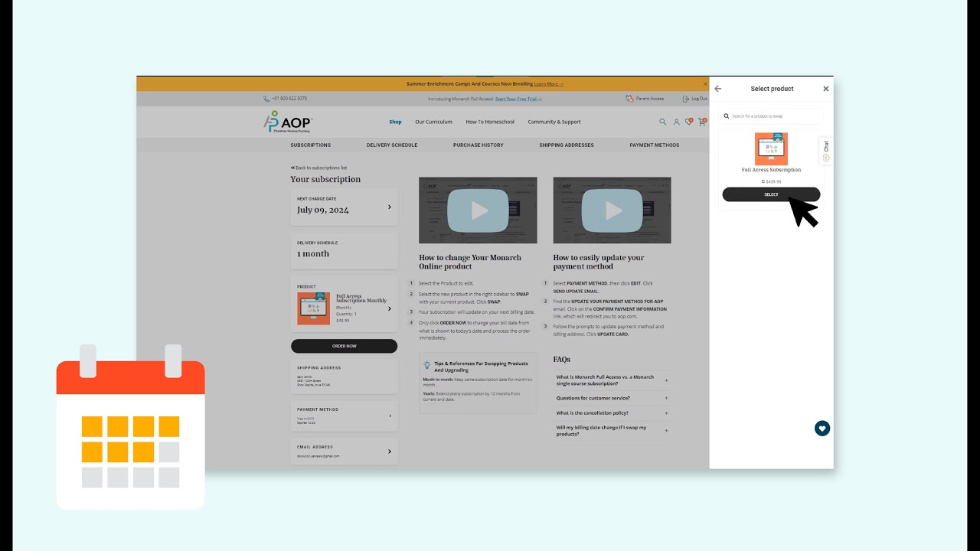Open the shopping cart icon
This screenshot has width=980, height=551.
coord(701,121)
